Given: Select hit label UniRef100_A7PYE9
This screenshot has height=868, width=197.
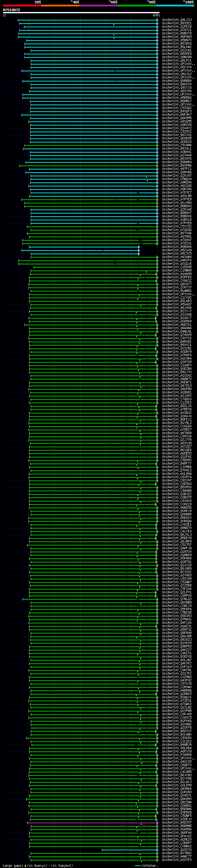Looking at the screenshot, I should [x=177, y=199].
